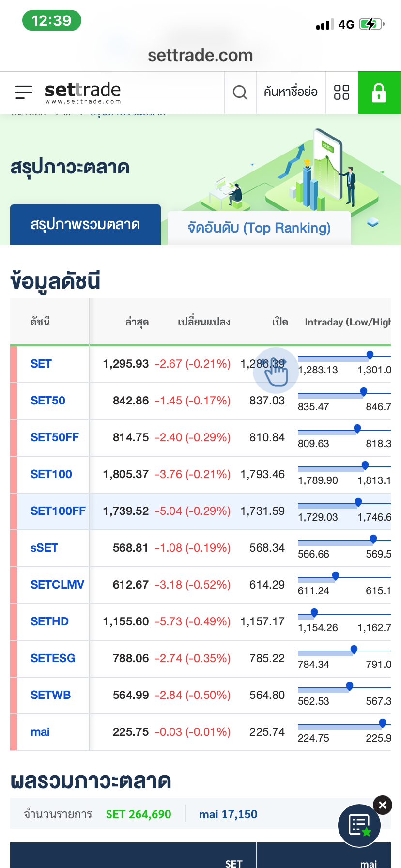Open the mai index link

pos(40,732)
